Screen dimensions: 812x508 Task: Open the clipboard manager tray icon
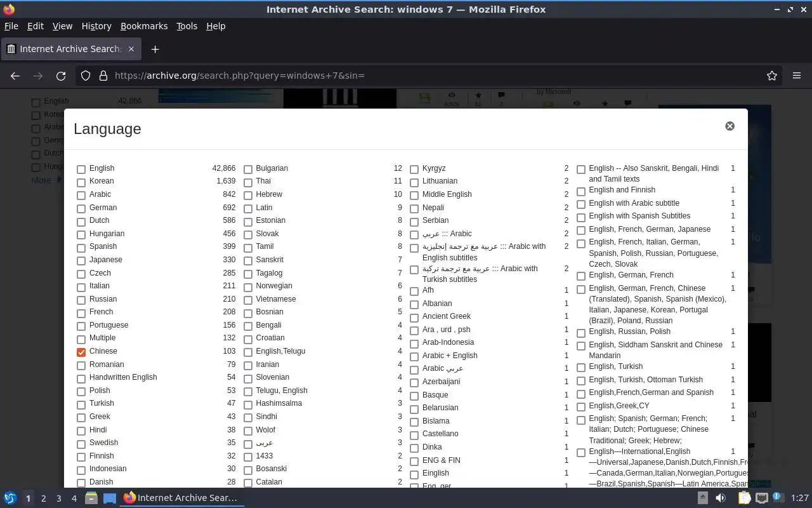[x=744, y=498]
